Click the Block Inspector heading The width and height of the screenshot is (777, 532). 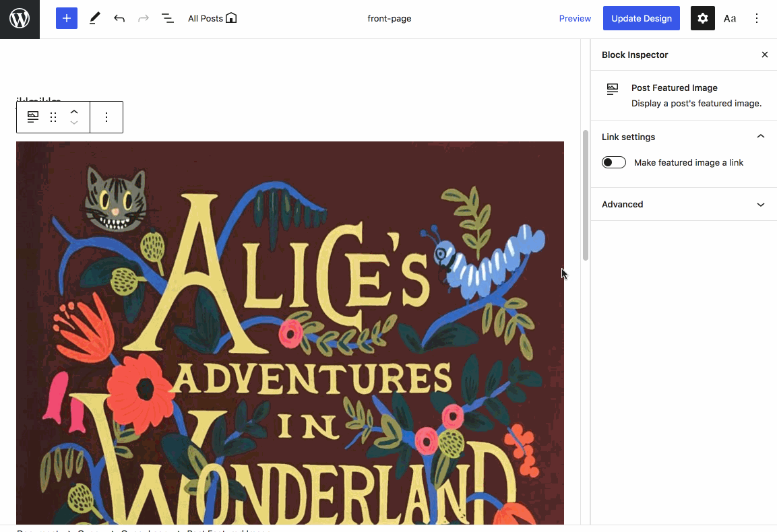coord(635,55)
